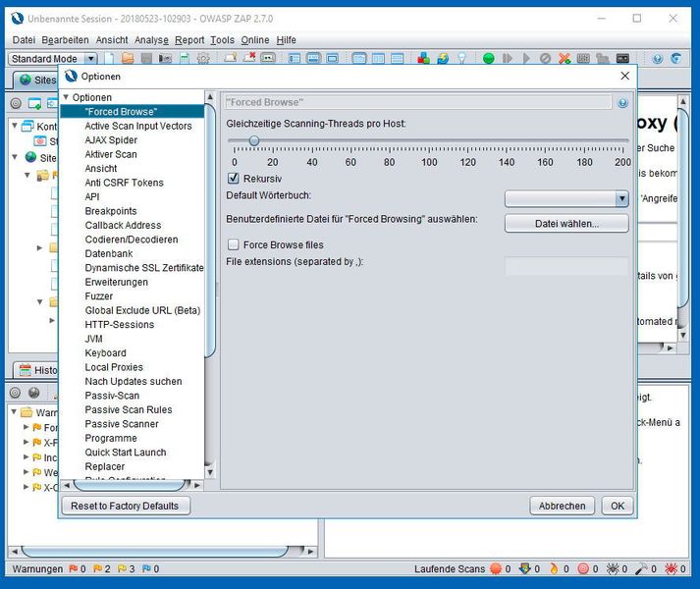Click the yellow flag alert counter showing 3
Image resolution: width=700 pixels, height=589 pixels.
pos(126,569)
